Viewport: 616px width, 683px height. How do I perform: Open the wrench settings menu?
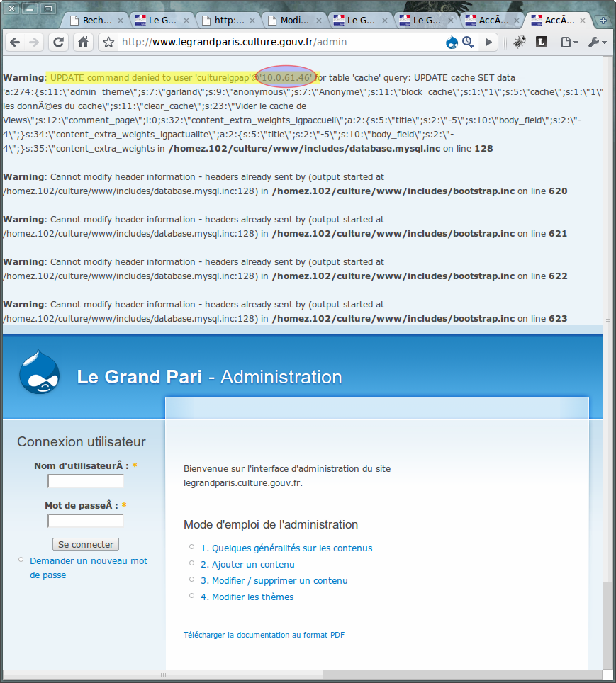point(598,43)
